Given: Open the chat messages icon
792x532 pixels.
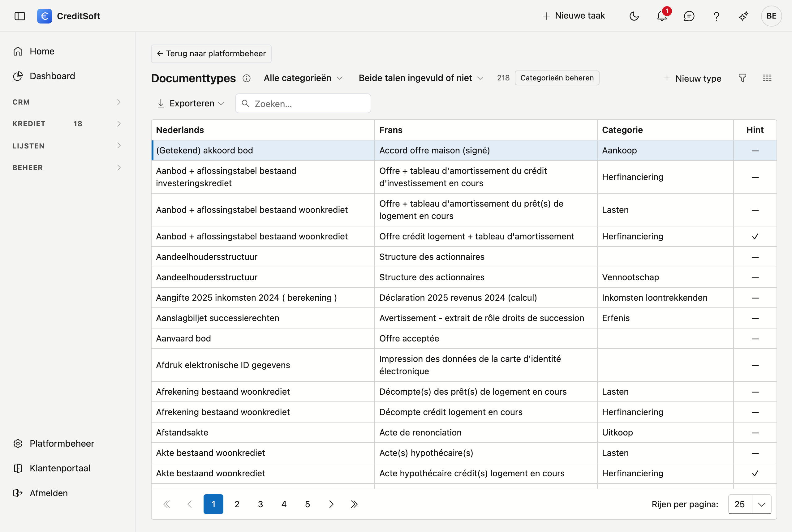Looking at the screenshot, I should tap(689, 16).
